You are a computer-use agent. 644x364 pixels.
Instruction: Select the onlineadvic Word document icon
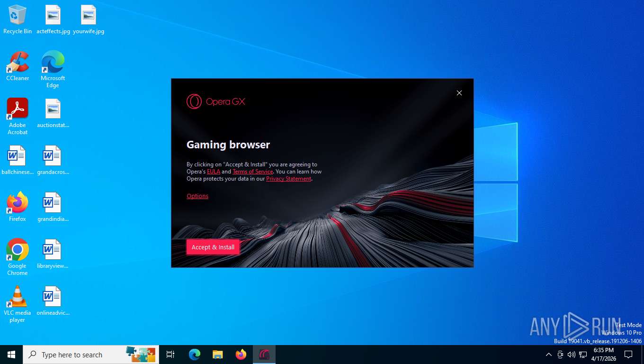(x=53, y=301)
